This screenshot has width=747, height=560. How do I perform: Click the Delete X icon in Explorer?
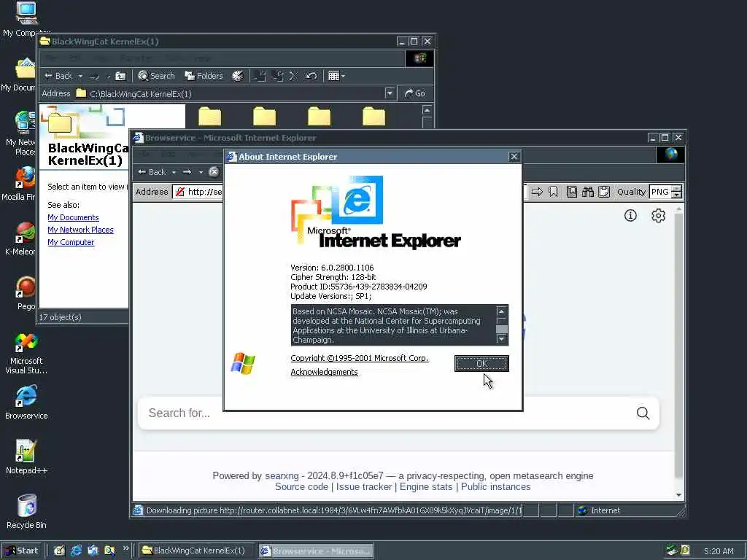(x=293, y=76)
